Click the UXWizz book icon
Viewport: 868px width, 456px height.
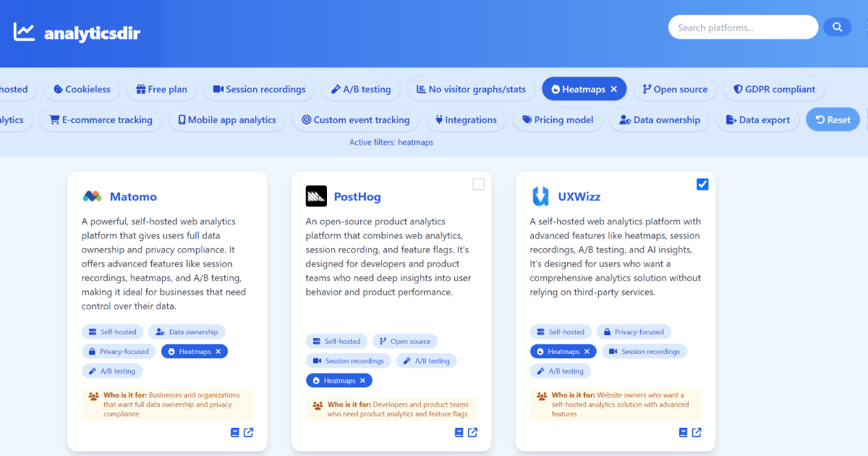click(683, 433)
